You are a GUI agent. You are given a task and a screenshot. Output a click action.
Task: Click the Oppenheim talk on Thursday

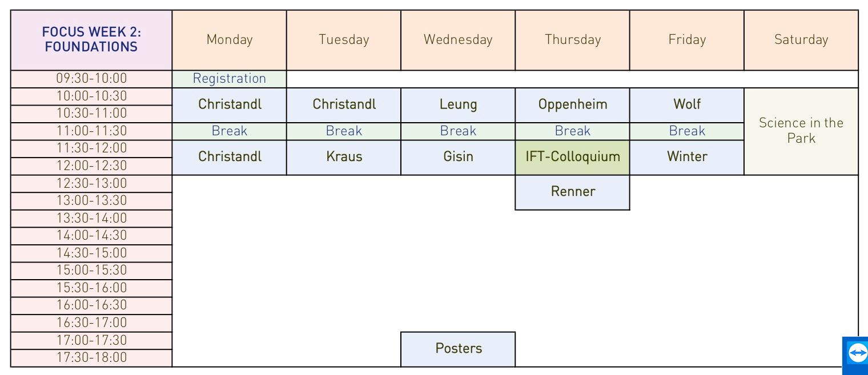(x=572, y=105)
